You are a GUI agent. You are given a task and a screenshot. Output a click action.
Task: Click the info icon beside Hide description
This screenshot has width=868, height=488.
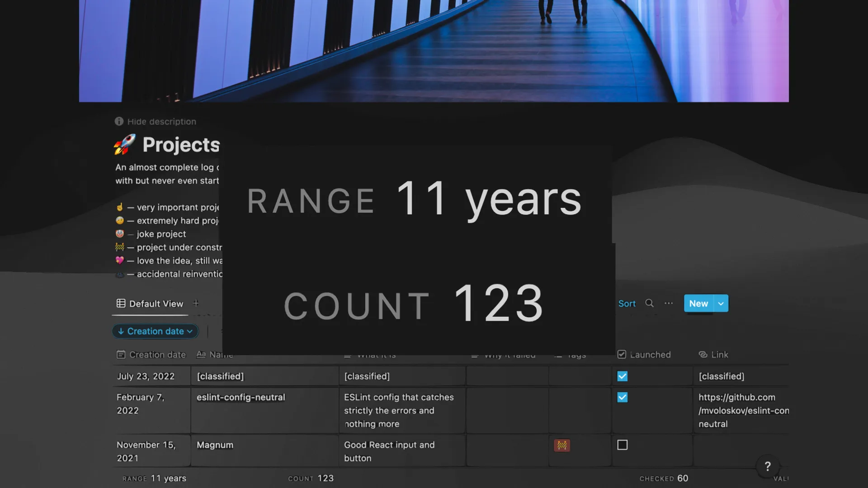(x=119, y=121)
